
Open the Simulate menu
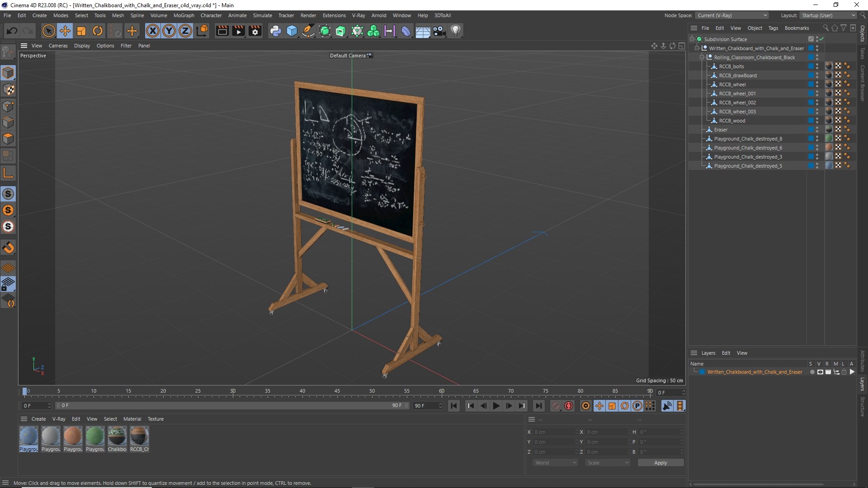(x=262, y=15)
